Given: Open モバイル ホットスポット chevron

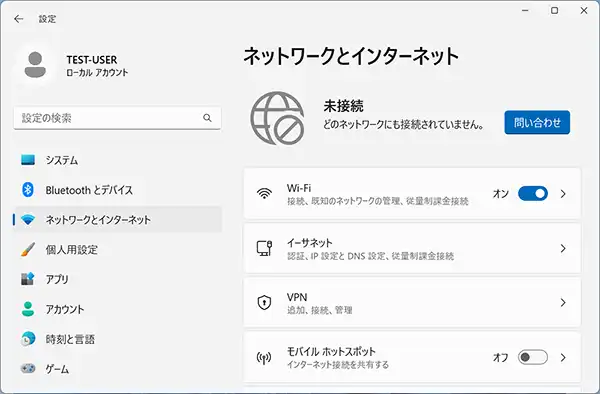Looking at the screenshot, I should (x=563, y=357).
